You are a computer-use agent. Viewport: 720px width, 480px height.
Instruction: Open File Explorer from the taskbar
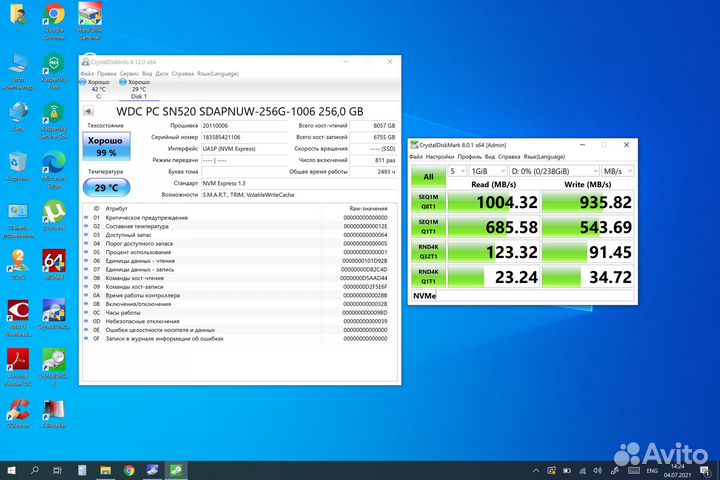coord(106,470)
